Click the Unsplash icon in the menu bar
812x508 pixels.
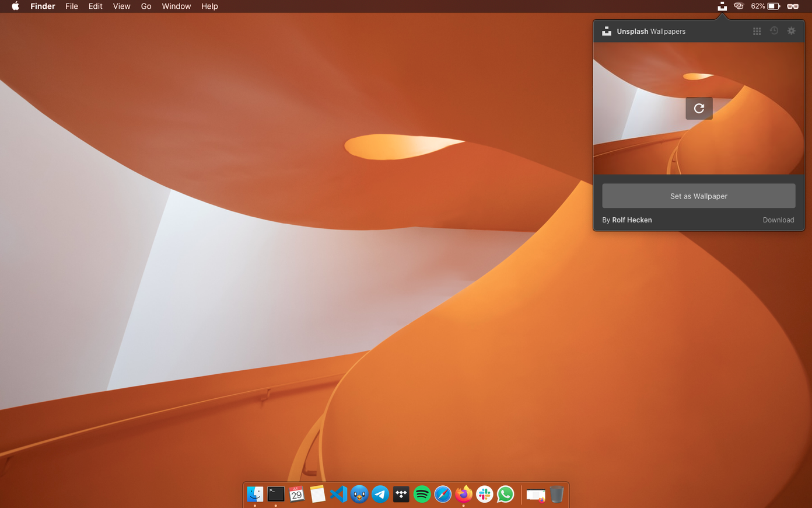click(722, 6)
